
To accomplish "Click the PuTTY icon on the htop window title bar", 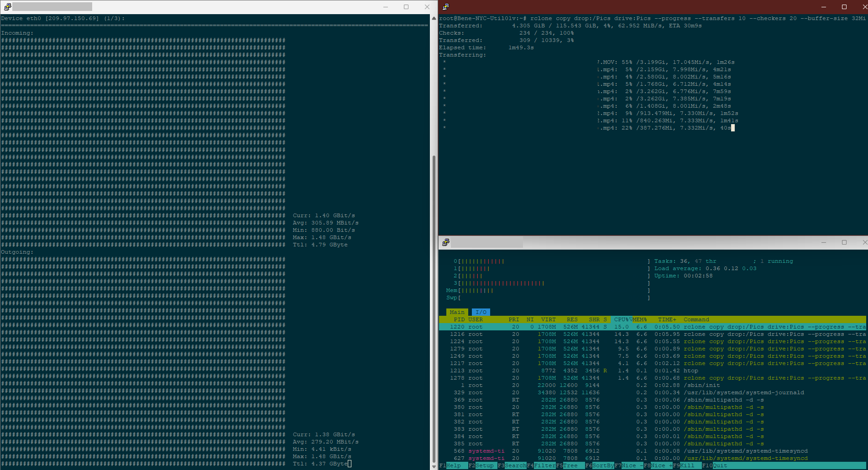I will [x=446, y=242].
